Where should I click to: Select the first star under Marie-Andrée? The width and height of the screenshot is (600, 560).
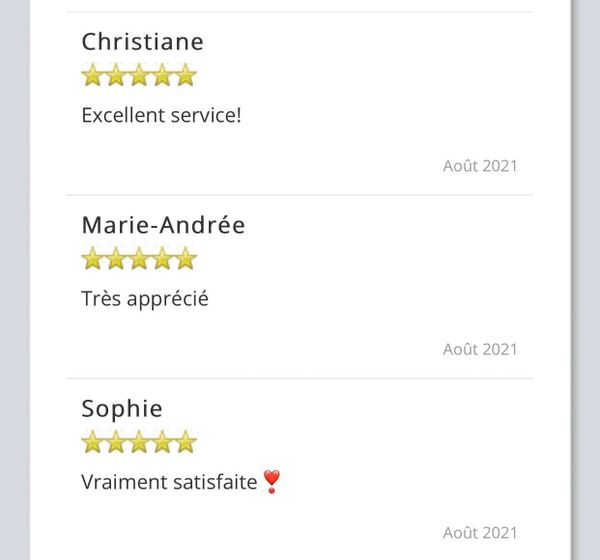coord(93,259)
